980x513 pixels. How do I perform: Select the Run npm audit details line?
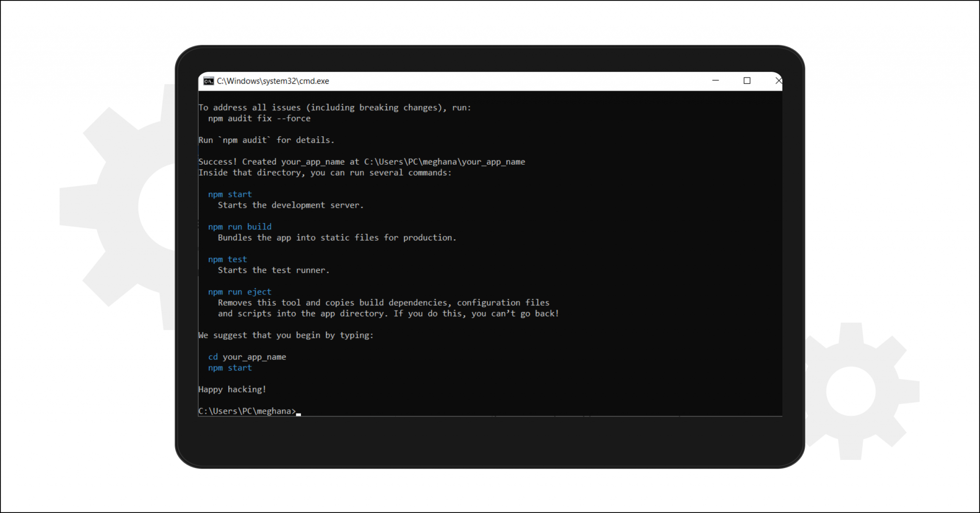(x=266, y=140)
